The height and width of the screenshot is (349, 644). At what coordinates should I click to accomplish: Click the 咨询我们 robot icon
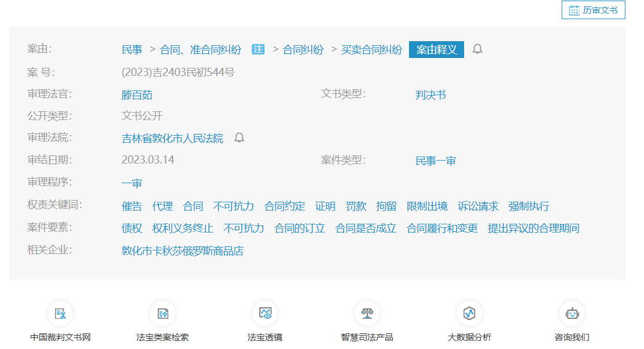(571, 314)
